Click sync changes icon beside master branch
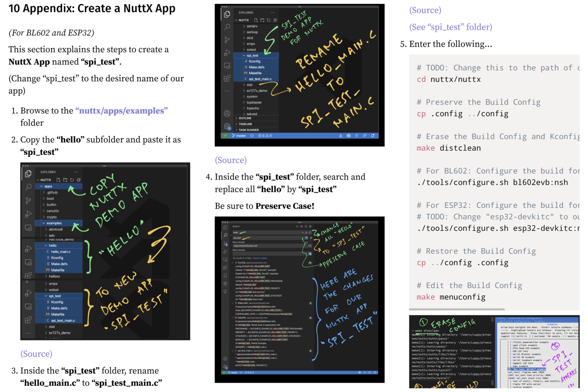588x392 pixels. coord(252,136)
